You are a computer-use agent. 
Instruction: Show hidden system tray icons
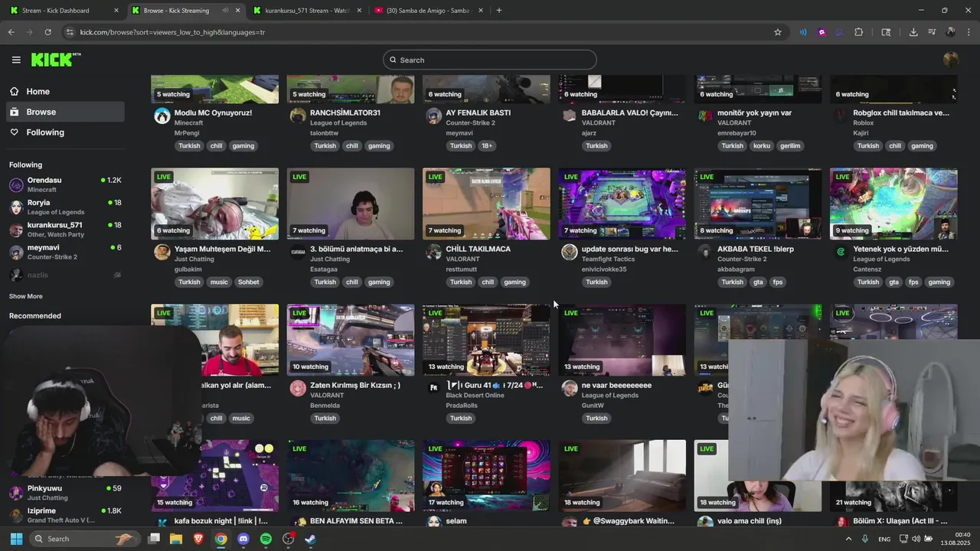(848, 539)
